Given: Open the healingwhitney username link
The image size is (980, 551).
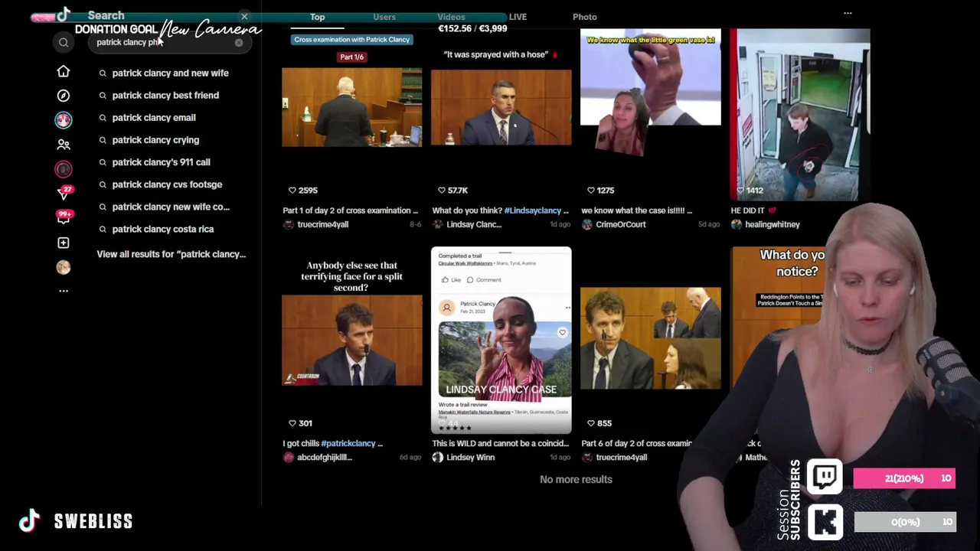Looking at the screenshot, I should [772, 224].
